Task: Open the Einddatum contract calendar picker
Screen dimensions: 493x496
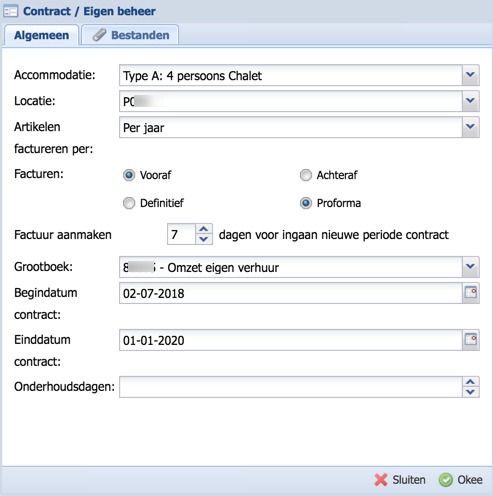Action: tap(471, 340)
